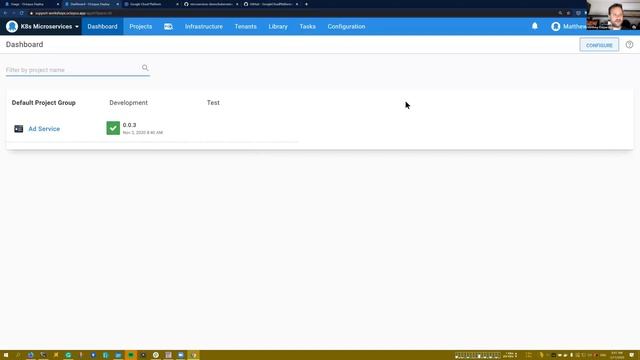The image size is (640, 360).
Task: Open the dashboard help icon
Action: pos(629,44)
